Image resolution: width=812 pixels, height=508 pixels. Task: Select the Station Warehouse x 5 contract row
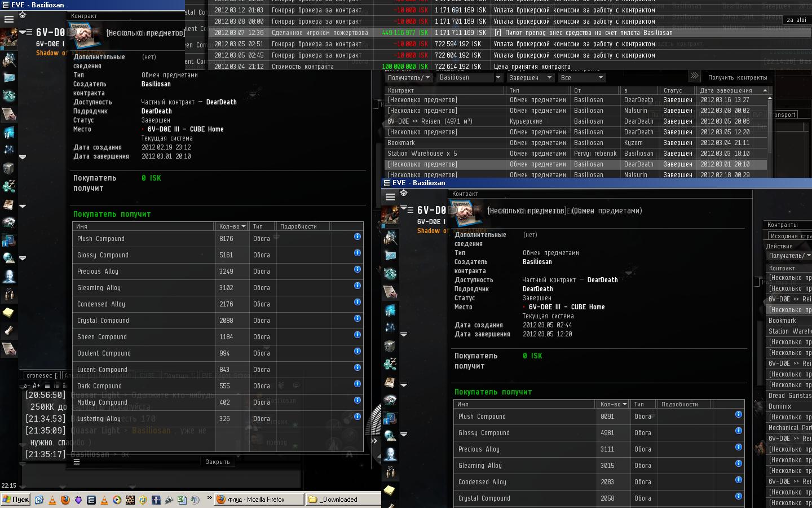click(x=576, y=154)
